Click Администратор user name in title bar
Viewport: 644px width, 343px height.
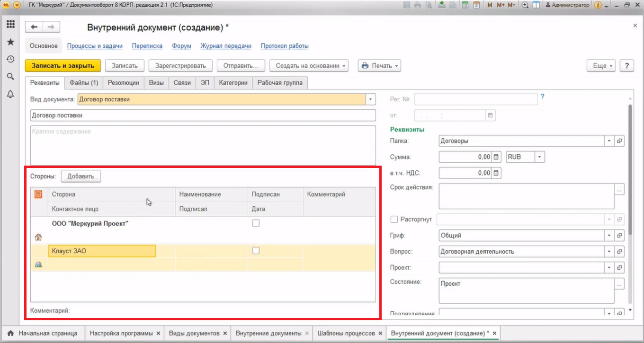tap(567, 5)
